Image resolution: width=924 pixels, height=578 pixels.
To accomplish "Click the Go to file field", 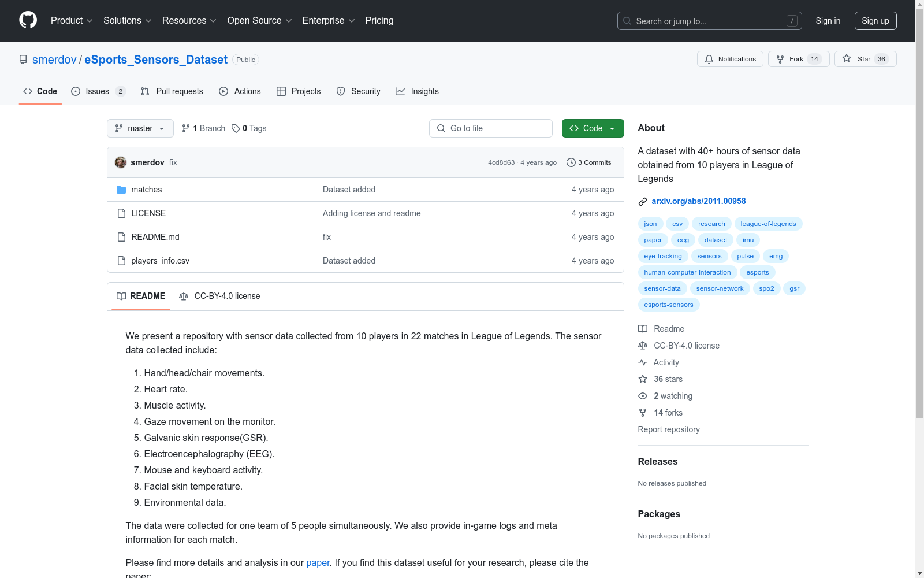I will coord(491,128).
